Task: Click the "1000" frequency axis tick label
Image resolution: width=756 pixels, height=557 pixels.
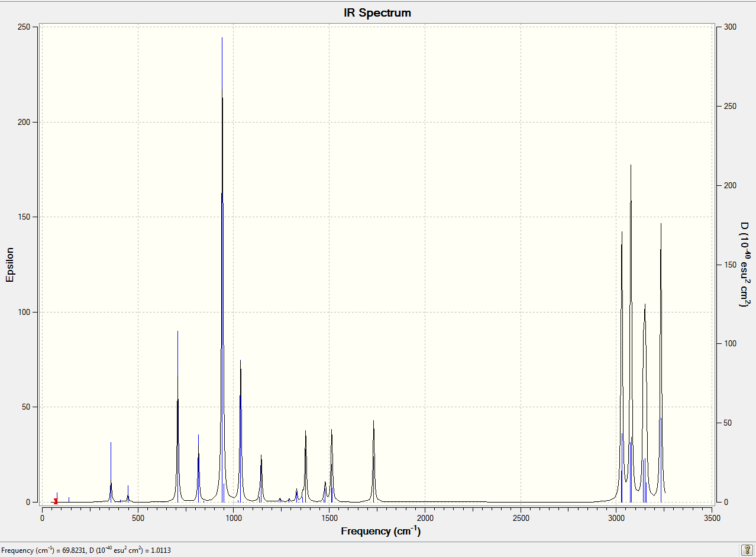Action: 234,518
